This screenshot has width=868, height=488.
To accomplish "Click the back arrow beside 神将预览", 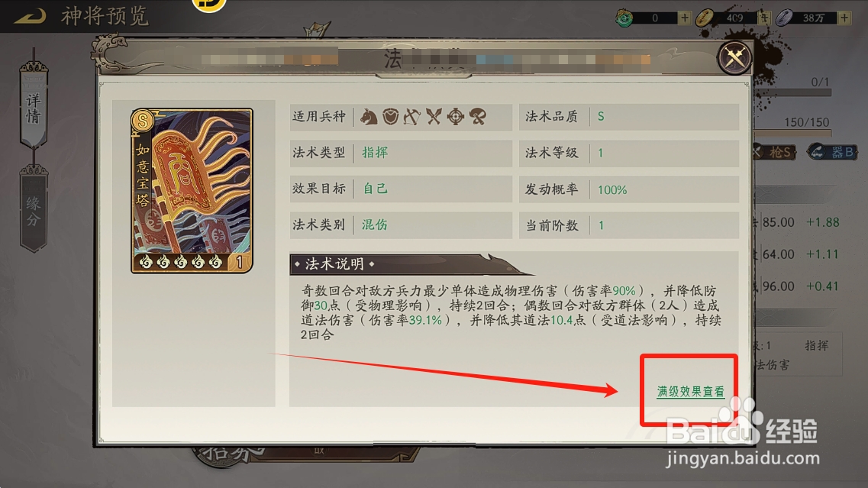I will (30, 16).
